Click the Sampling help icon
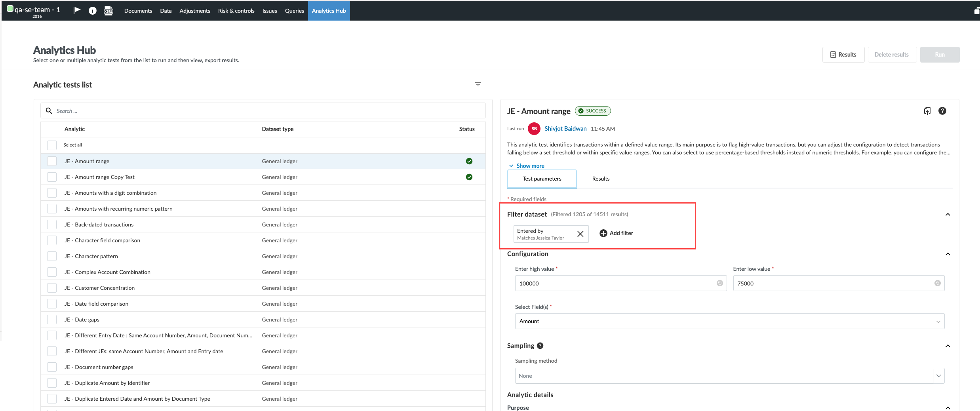This screenshot has width=980, height=411. [540, 346]
